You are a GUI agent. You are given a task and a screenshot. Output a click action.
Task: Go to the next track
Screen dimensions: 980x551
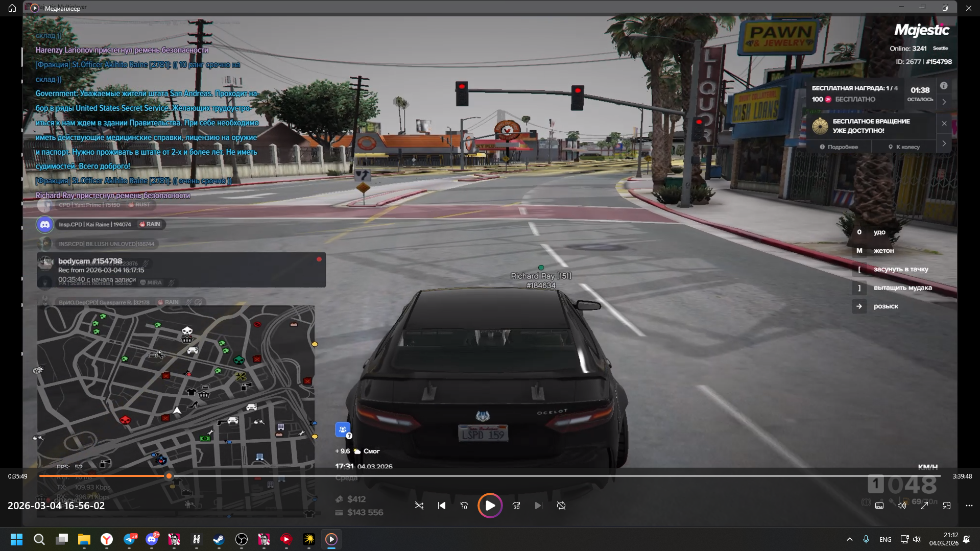539,506
